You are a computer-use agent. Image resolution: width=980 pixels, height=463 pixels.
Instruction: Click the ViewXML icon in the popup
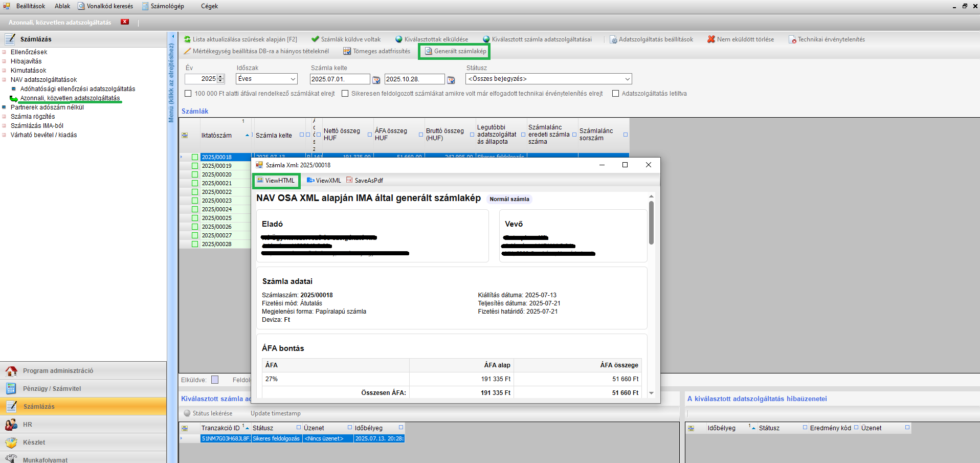pos(310,180)
